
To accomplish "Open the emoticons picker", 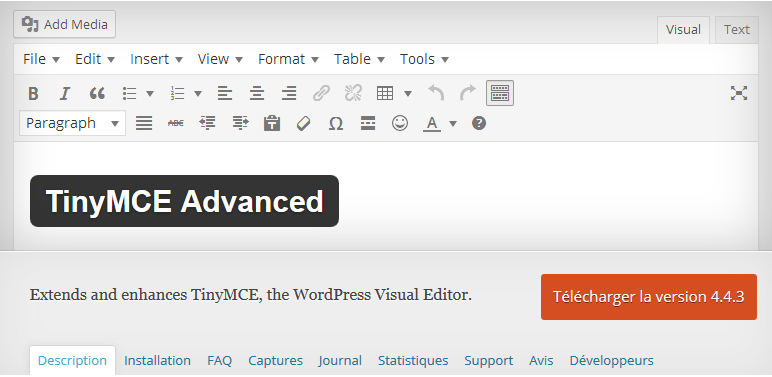I will coord(400,123).
